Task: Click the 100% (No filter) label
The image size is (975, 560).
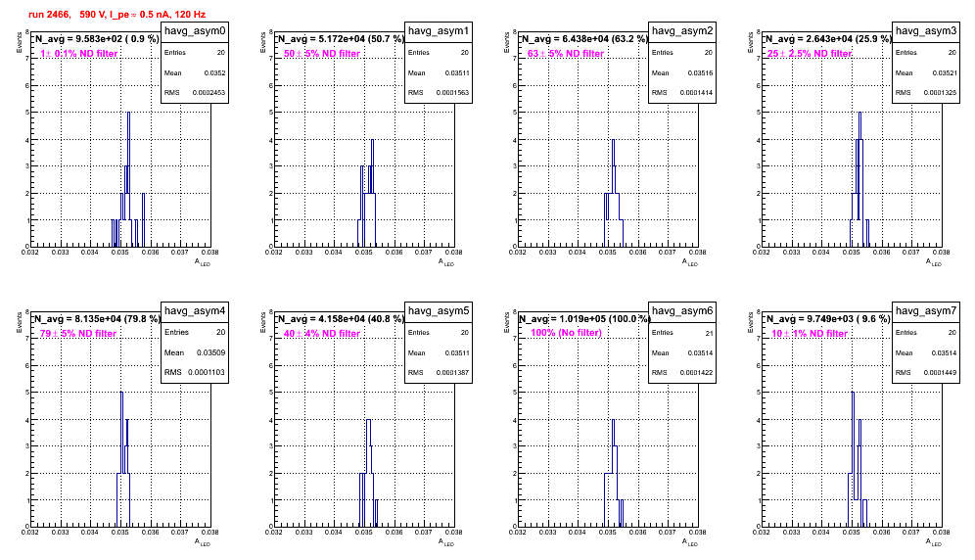Action: click(x=566, y=333)
